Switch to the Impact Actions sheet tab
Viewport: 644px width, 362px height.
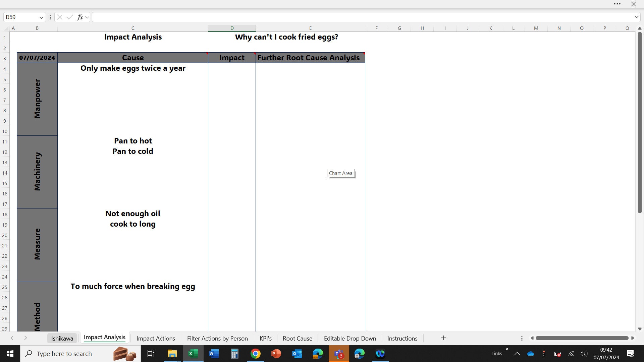pyautogui.click(x=155, y=338)
